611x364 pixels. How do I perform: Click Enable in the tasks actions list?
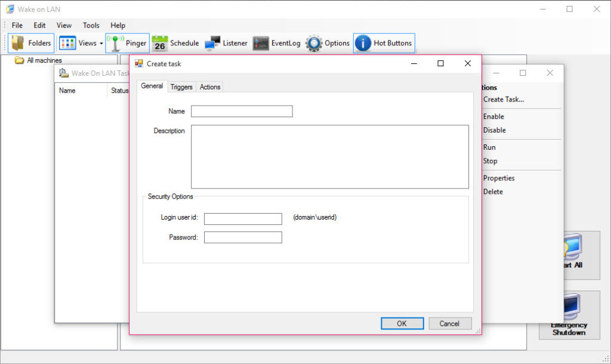[x=493, y=116]
